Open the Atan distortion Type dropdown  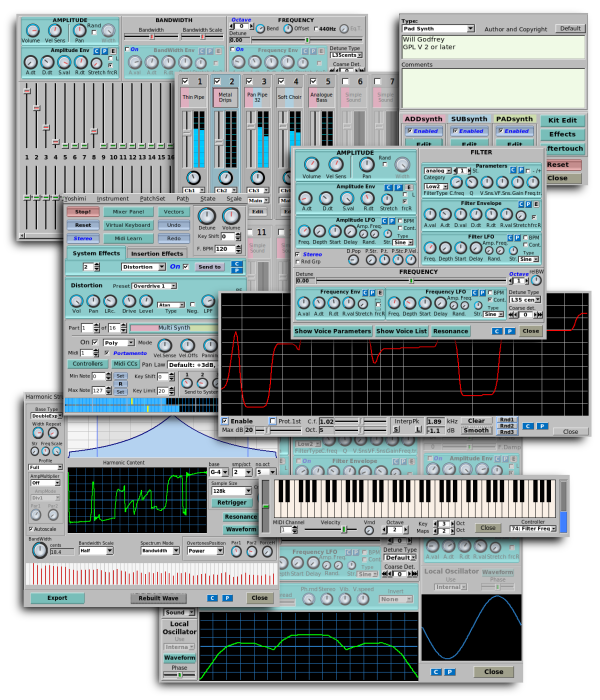pos(171,304)
